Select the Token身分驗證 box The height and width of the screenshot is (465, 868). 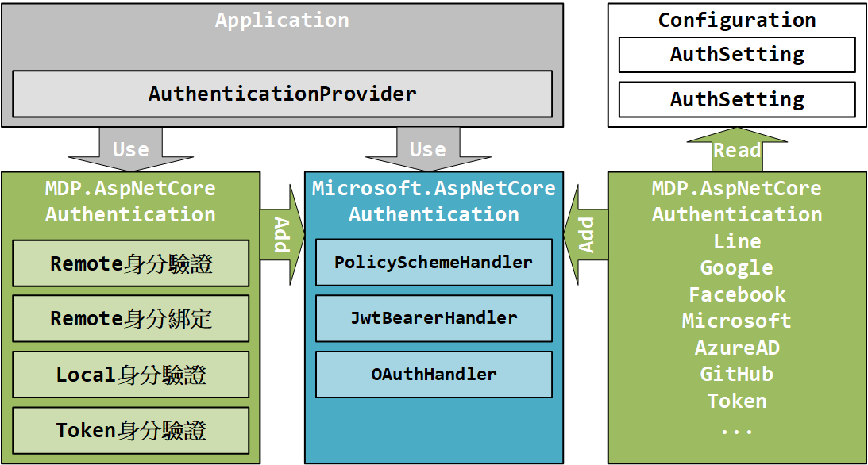(x=131, y=430)
